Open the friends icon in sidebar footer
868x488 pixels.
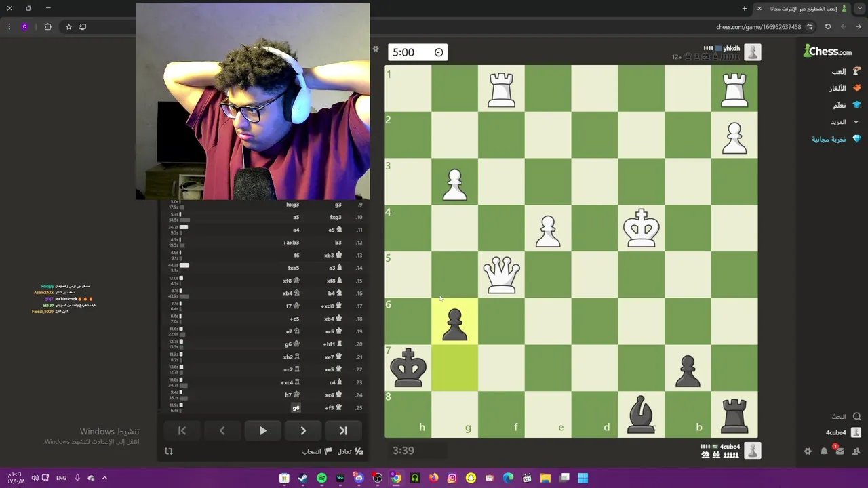[x=856, y=451]
